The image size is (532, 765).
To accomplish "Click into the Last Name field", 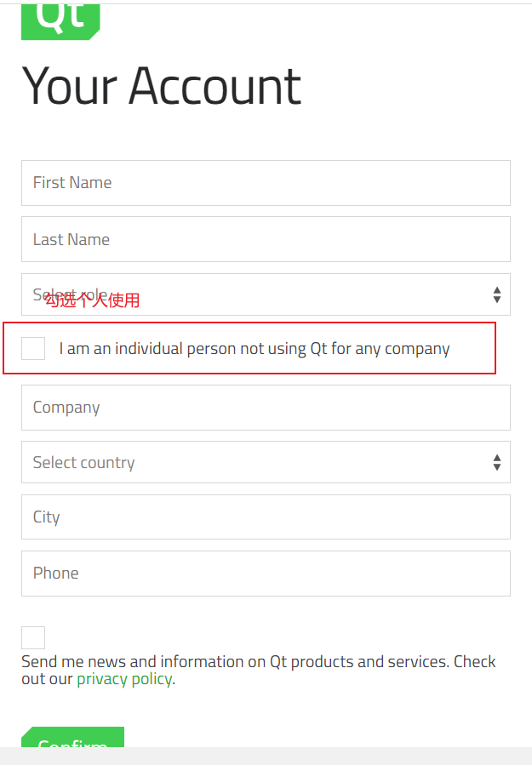I will tap(266, 239).
